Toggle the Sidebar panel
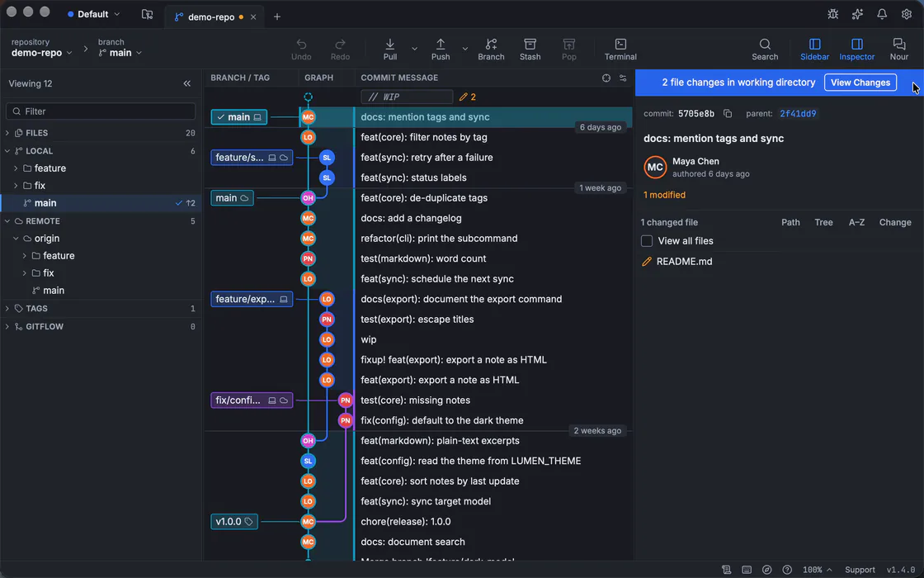The height and width of the screenshot is (578, 924). 814,49
